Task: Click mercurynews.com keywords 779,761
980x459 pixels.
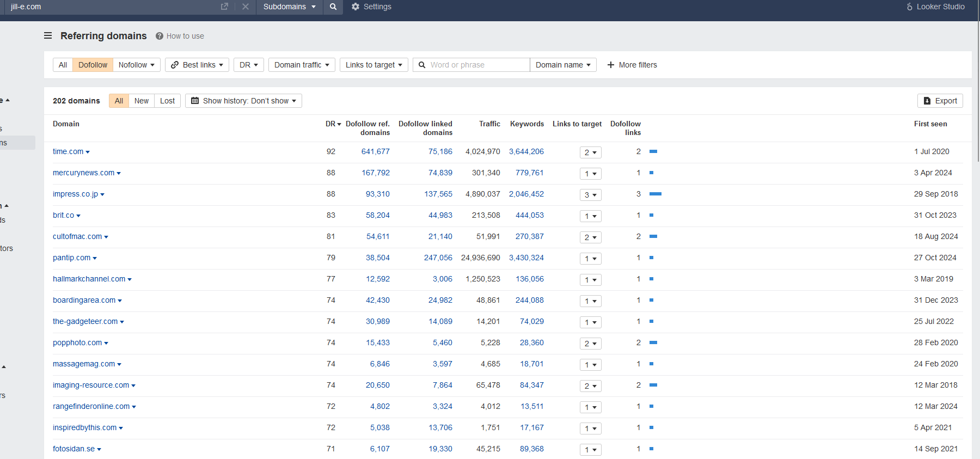Action: click(529, 173)
